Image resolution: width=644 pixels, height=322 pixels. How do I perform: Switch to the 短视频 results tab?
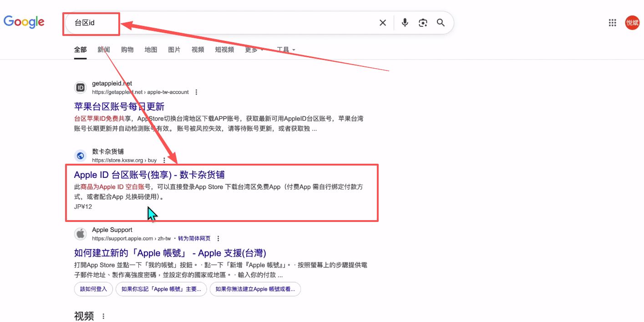click(224, 50)
